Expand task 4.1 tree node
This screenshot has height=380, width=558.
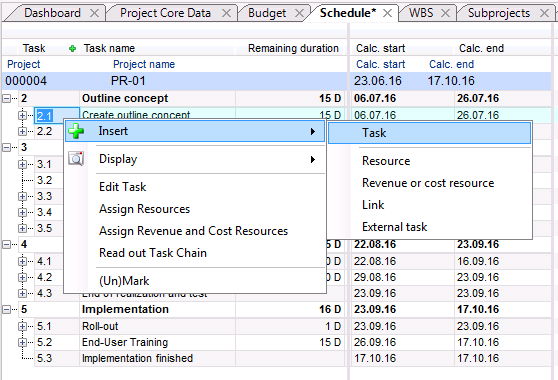22,262
